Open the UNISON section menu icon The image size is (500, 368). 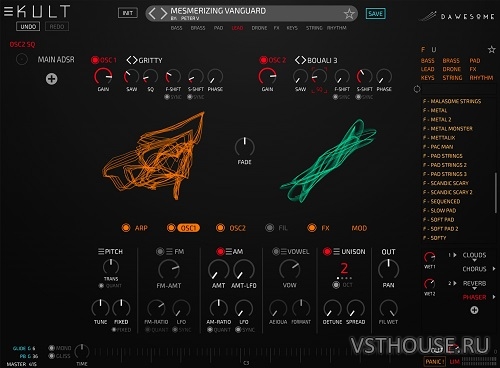click(x=336, y=251)
